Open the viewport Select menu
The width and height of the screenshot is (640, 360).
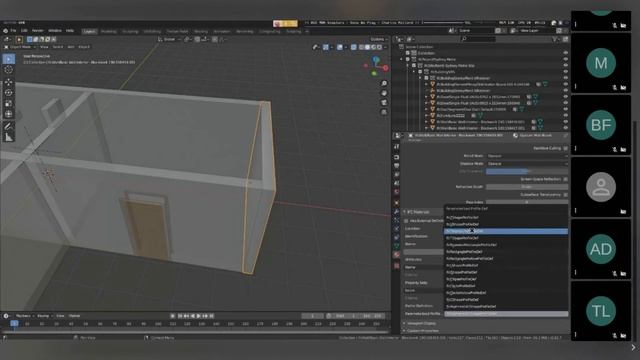tap(58, 47)
